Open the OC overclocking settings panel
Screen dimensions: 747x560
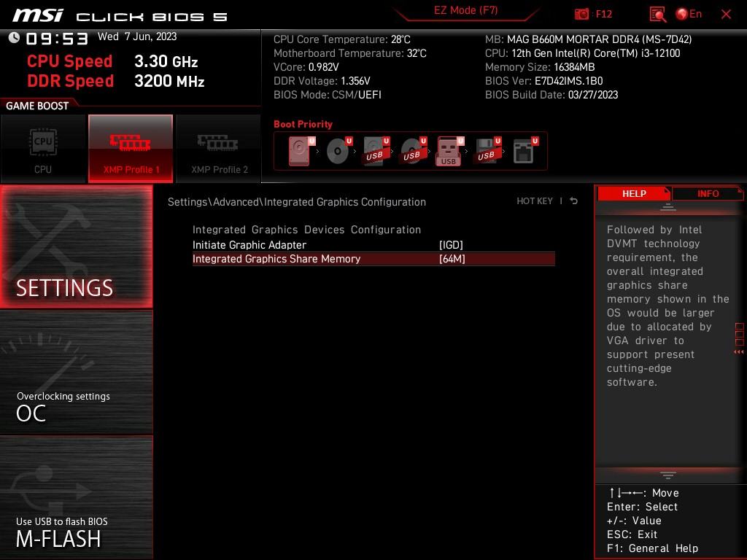tap(76, 373)
